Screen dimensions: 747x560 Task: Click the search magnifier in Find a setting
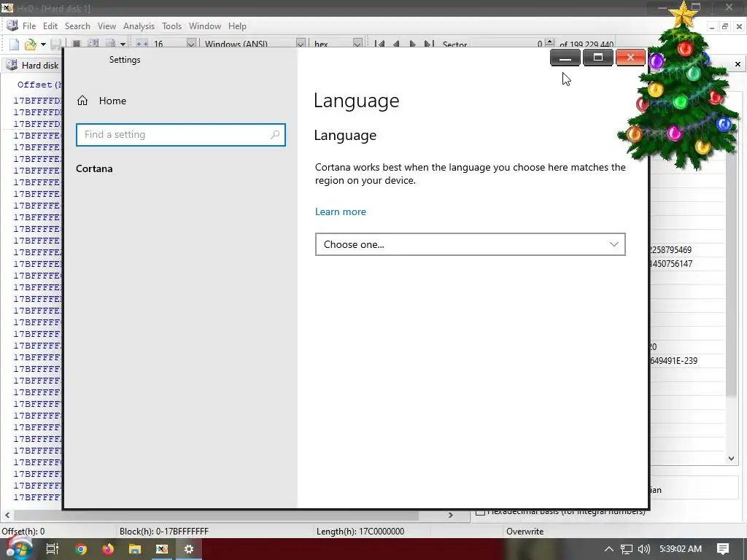pyautogui.click(x=275, y=135)
